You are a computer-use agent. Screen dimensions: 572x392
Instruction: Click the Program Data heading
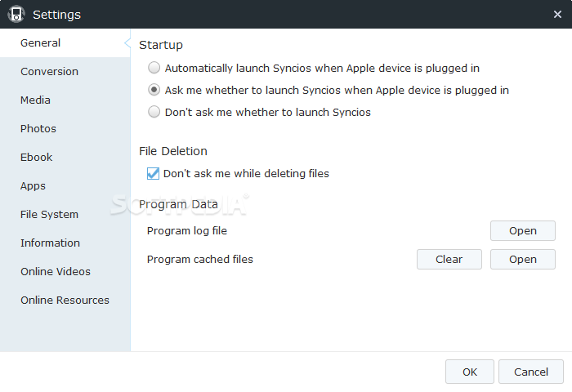(178, 204)
